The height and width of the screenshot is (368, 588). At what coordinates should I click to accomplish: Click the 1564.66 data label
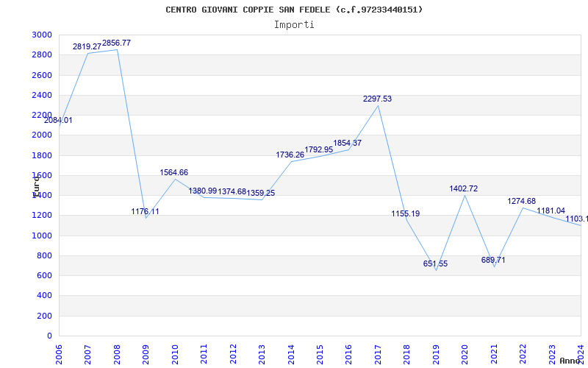[x=174, y=172]
